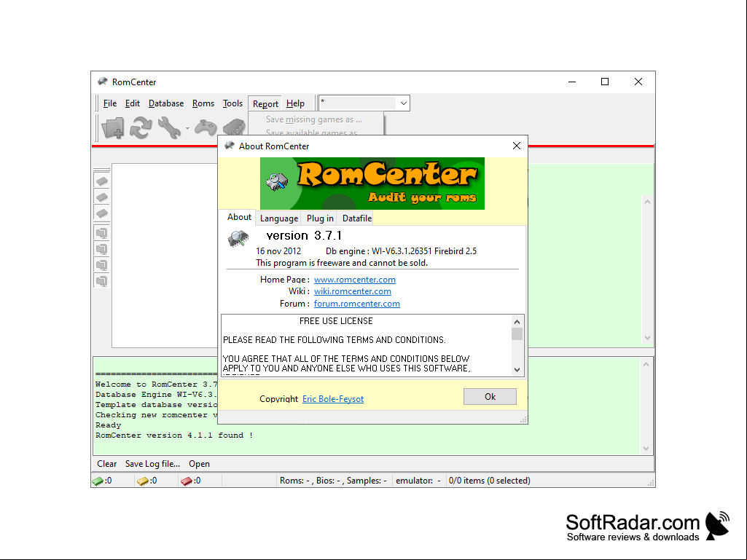Click 'Roms: - , Bios: - , Samples: -' status text
Viewport: 747px width, 560px height.
tap(333, 481)
